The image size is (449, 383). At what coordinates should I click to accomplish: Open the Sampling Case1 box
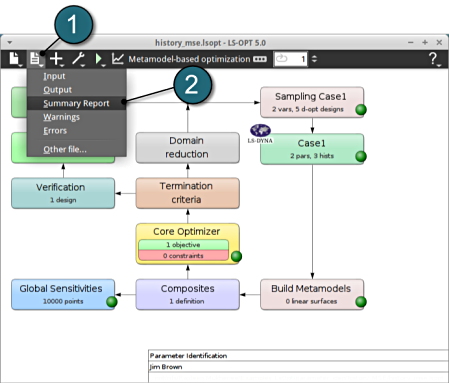[x=312, y=102]
